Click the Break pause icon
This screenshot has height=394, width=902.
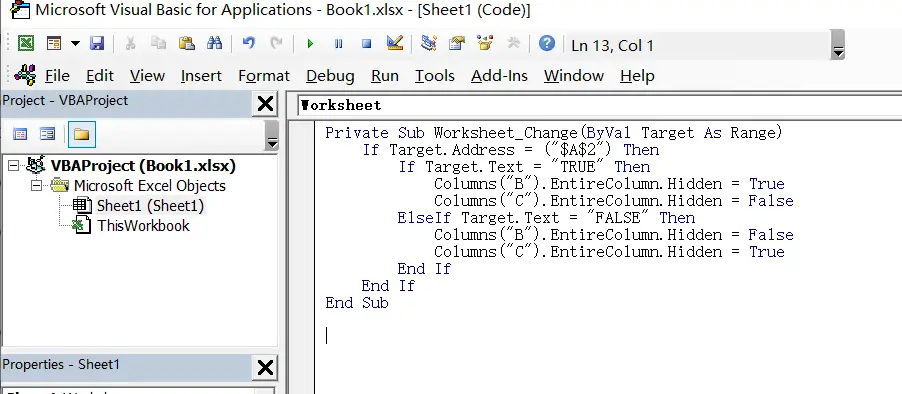(x=339, y=44)
